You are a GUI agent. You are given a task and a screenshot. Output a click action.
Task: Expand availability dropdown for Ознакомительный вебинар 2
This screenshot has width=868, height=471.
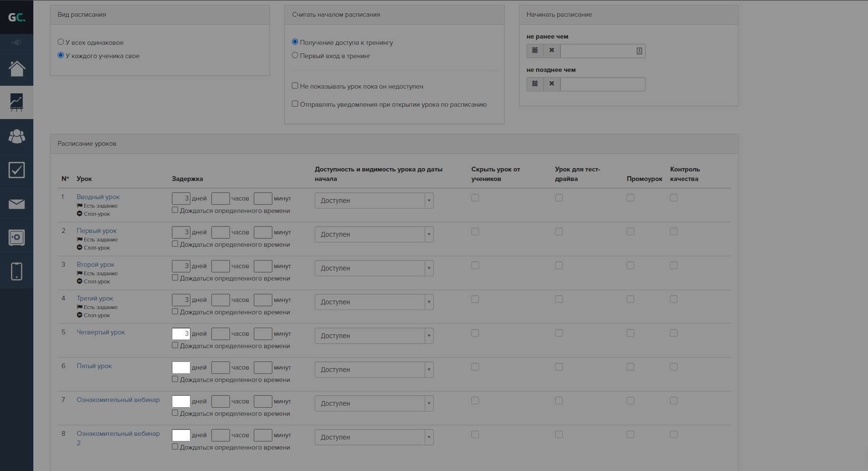(x=374, y=437)
